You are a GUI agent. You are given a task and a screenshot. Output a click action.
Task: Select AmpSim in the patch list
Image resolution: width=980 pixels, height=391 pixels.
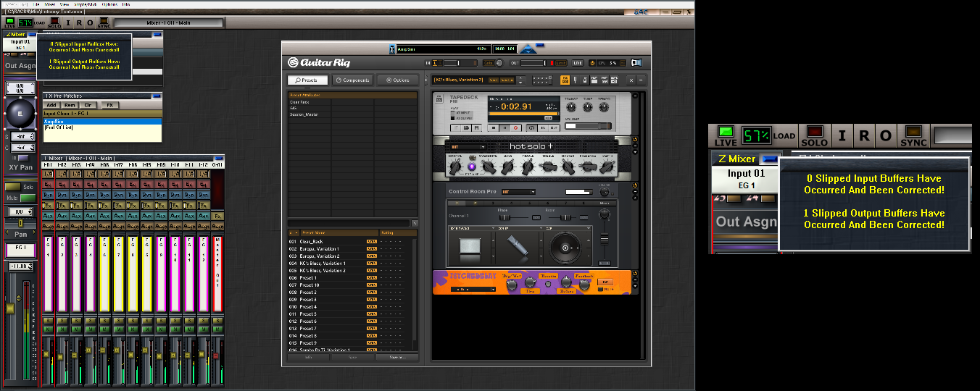click(102, 122)
